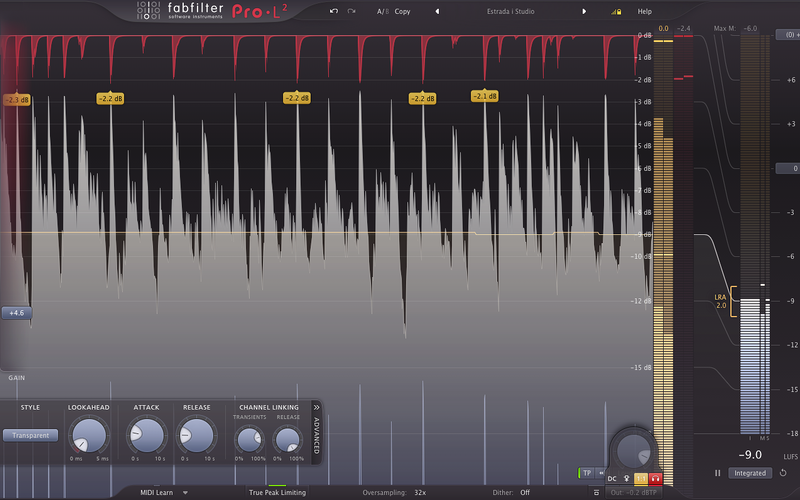This screenshot has height=500, width=800.
Task: Adjust the +4.6 gain slider handle
Action: 16,313
